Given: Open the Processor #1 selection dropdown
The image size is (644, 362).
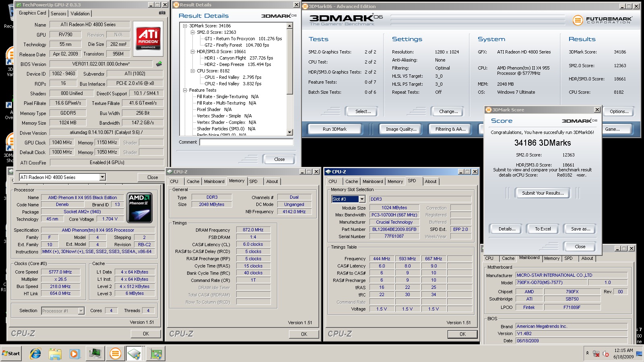Looking at the screenshot, I should click(81, 311).
